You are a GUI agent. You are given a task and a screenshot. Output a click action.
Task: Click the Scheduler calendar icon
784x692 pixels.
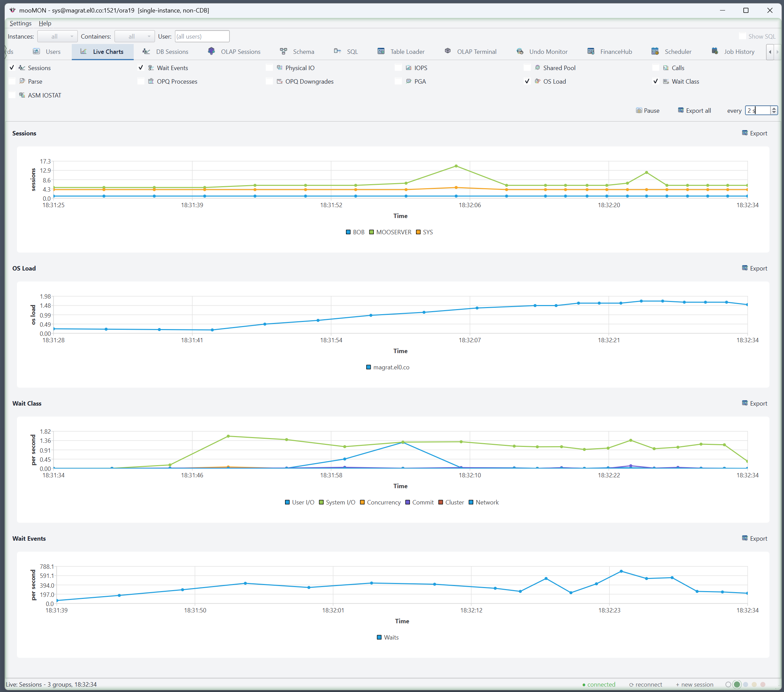655,51
